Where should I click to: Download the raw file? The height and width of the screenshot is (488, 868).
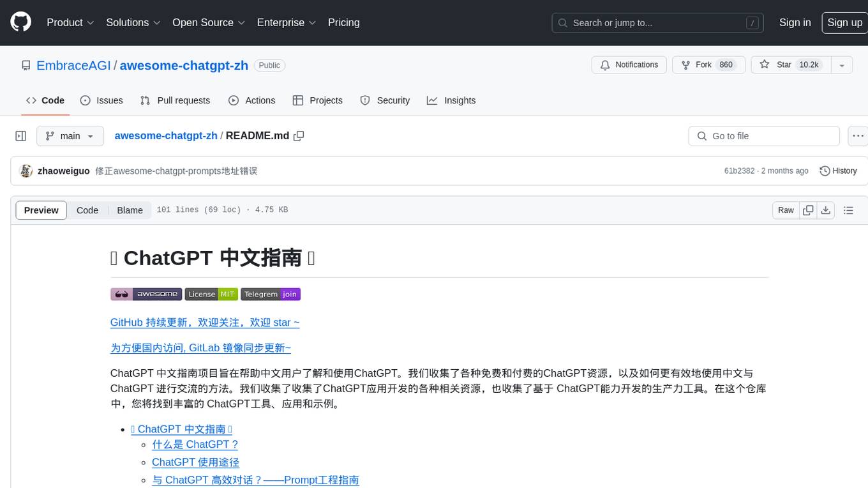pyautogui.click(x=825, y=210)
